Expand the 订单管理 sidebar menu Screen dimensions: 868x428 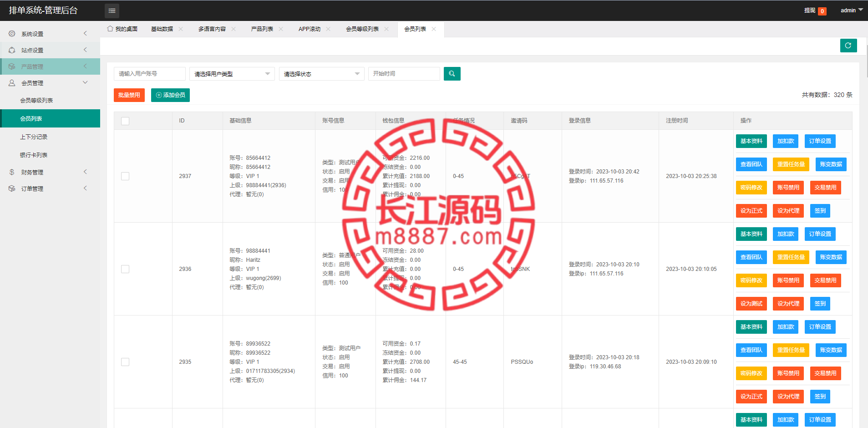click(x=50, y=189)
